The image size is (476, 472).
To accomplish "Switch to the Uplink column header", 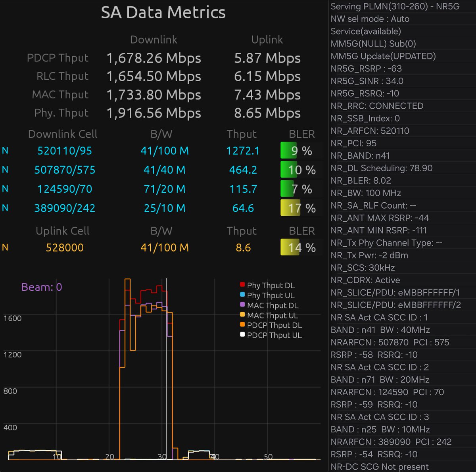I will (267, 40).
